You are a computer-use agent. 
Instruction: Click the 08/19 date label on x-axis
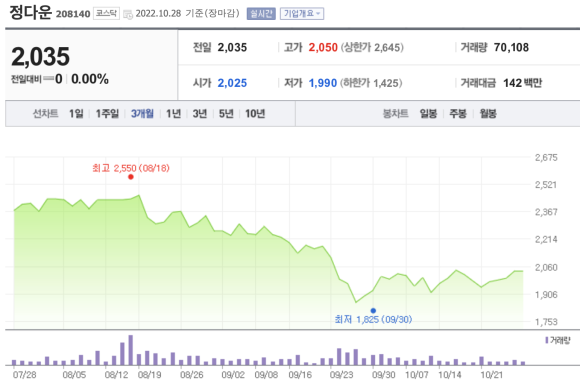pos(149,375)
